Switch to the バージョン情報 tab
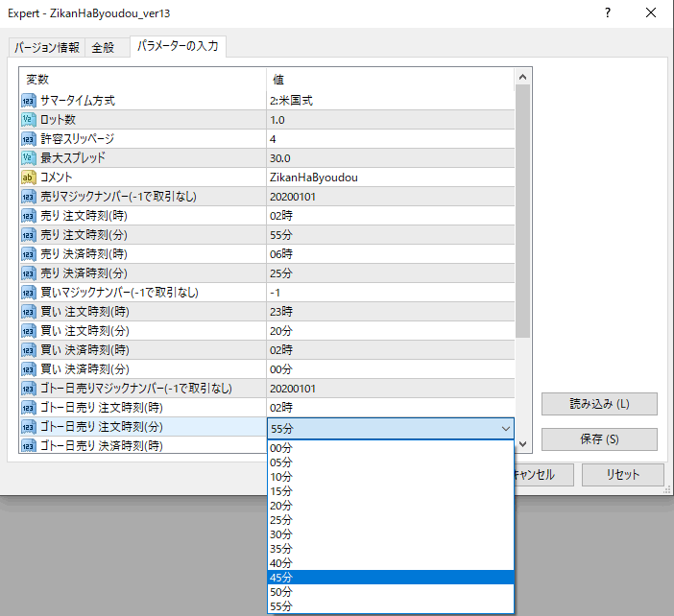This screenshot has height=616, width=674. click(47, 47)
